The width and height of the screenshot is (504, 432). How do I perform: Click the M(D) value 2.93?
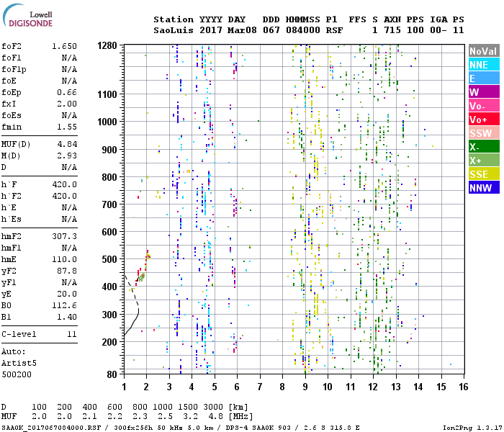tap(67, 156)
